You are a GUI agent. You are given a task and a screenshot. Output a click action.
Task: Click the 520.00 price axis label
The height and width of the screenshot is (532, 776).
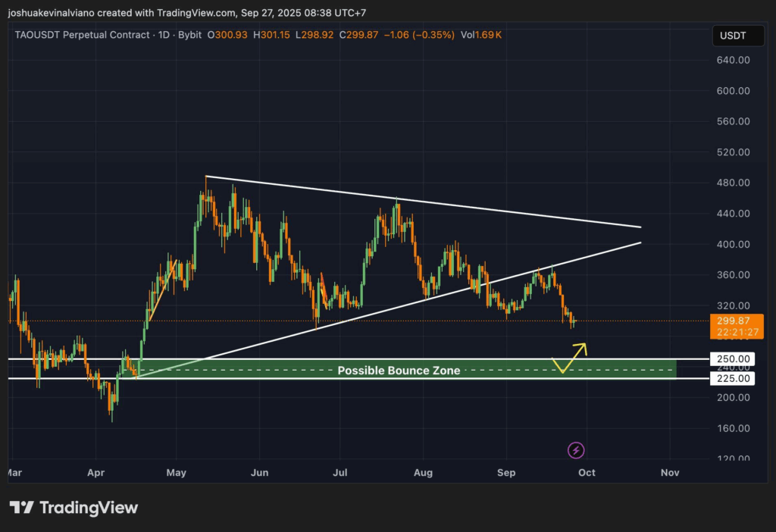coord(733,152)
